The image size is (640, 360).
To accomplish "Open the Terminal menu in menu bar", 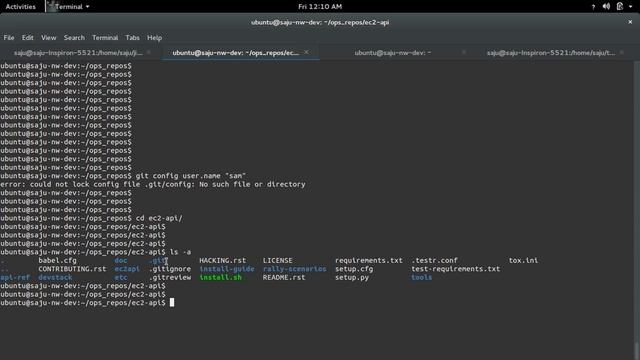I will click(x=105, y=38).
